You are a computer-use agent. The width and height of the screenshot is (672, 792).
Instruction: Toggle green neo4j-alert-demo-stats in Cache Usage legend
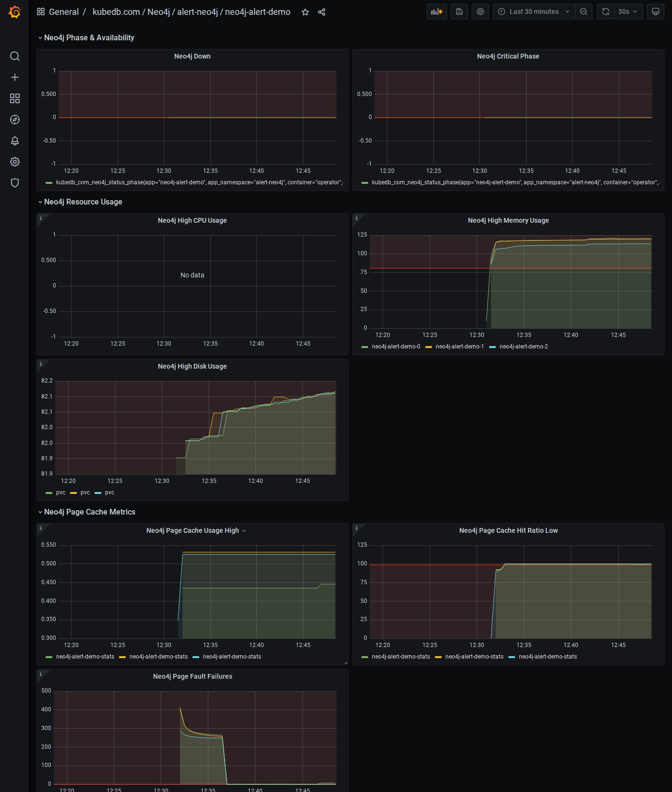tap(85, 657)
